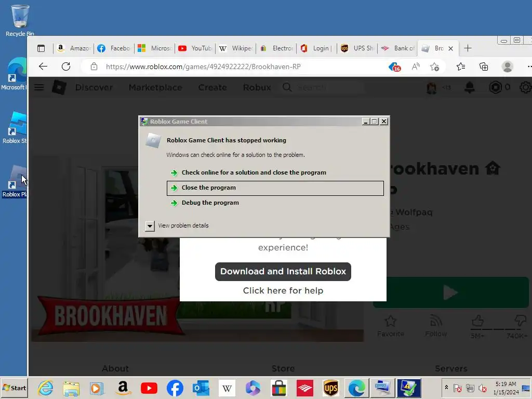Open the Roblox Studio desktop shortcut
This screenshot has height=399, width=532.
(x=14, y=127)
